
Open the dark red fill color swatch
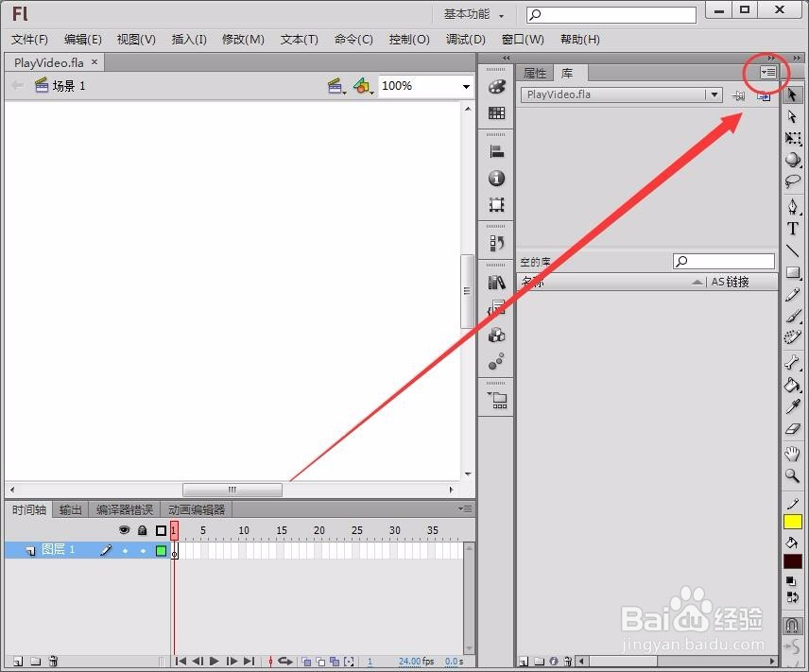pyautogui.click(x=793, y=561)
